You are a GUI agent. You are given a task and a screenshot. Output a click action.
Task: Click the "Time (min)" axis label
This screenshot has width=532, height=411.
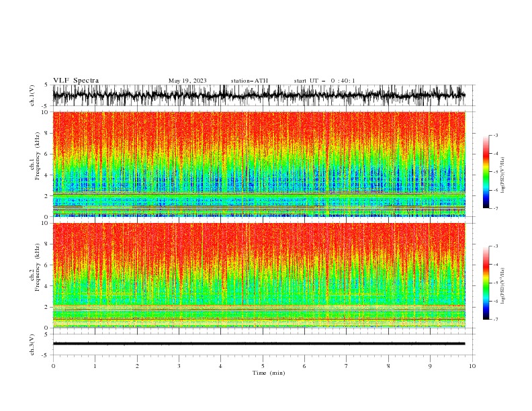[269, 373]
